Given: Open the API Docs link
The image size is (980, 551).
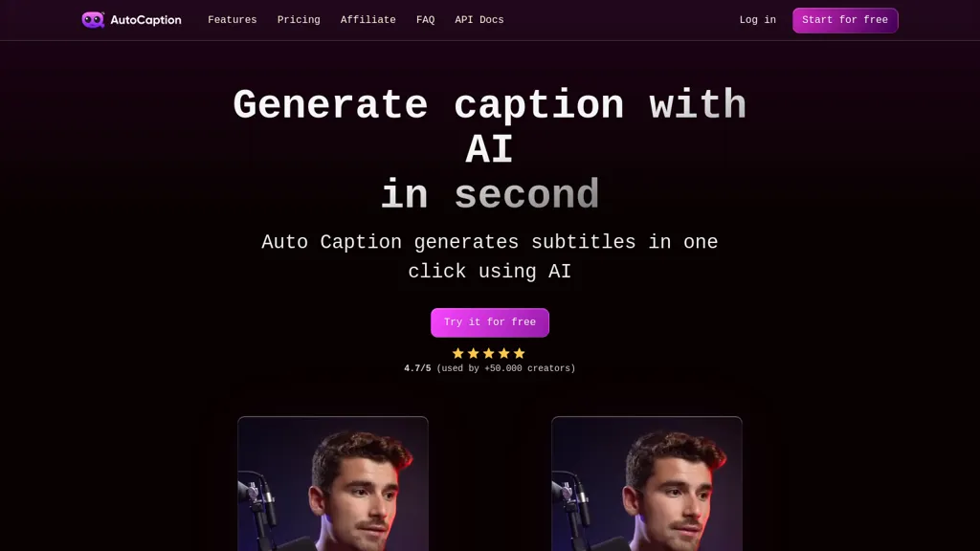Looking at the screenshot, I should pos(479,20).
